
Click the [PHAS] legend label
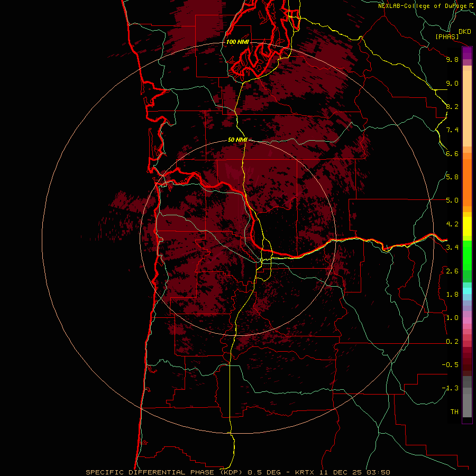447,36
